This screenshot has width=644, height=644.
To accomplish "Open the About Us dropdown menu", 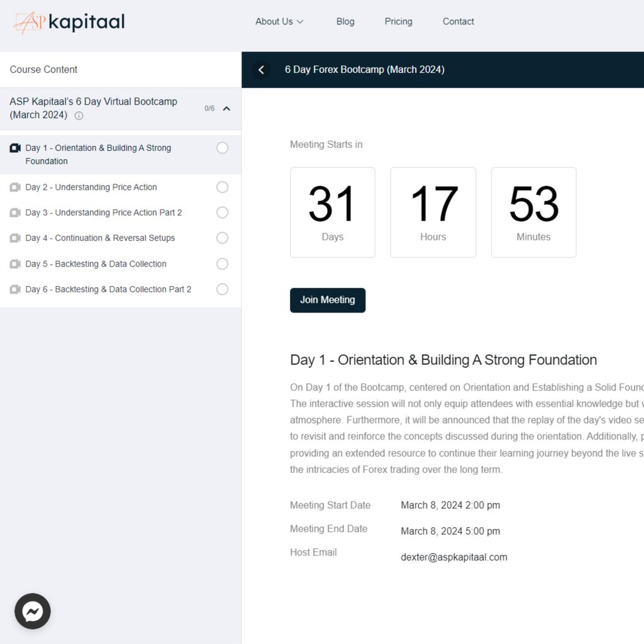I will tap(279, 21).
